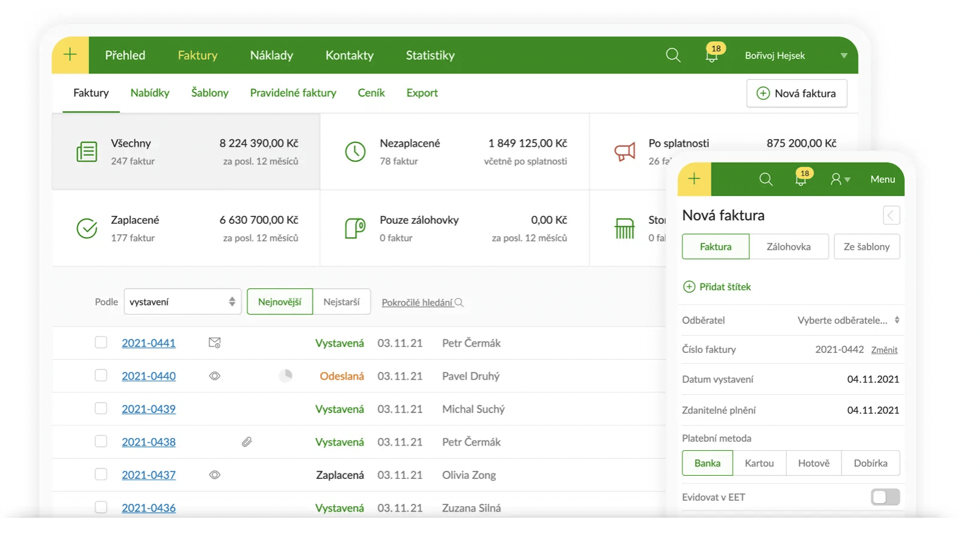This screenshot has height=550, width=980.
Task: Open the Faktury main menu
Action: point(198,55)
